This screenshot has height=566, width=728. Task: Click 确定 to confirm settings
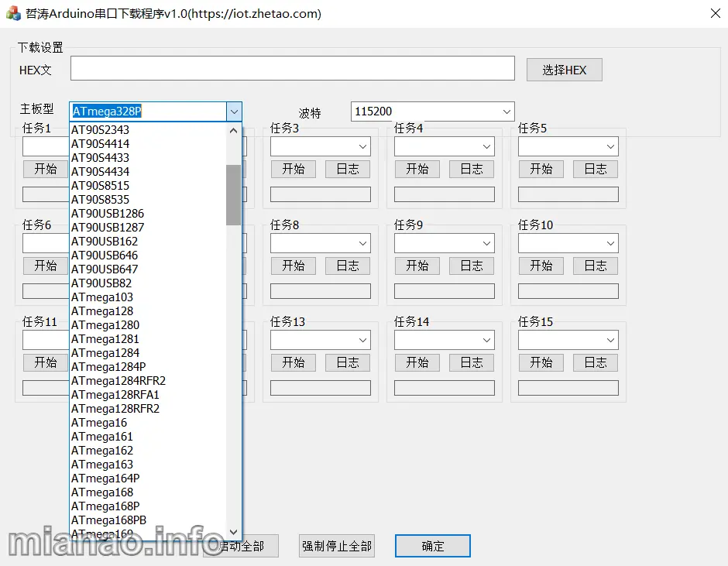(432, 546)
